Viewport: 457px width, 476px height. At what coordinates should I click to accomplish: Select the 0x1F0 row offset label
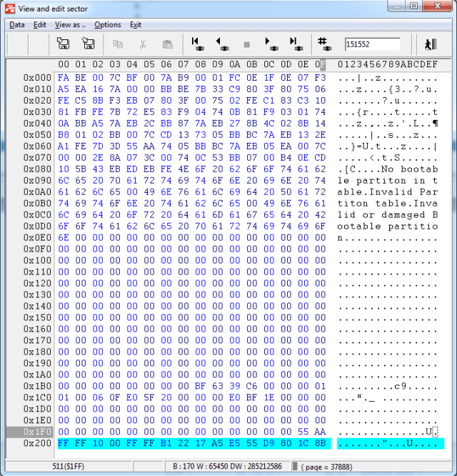pos(37,432)
